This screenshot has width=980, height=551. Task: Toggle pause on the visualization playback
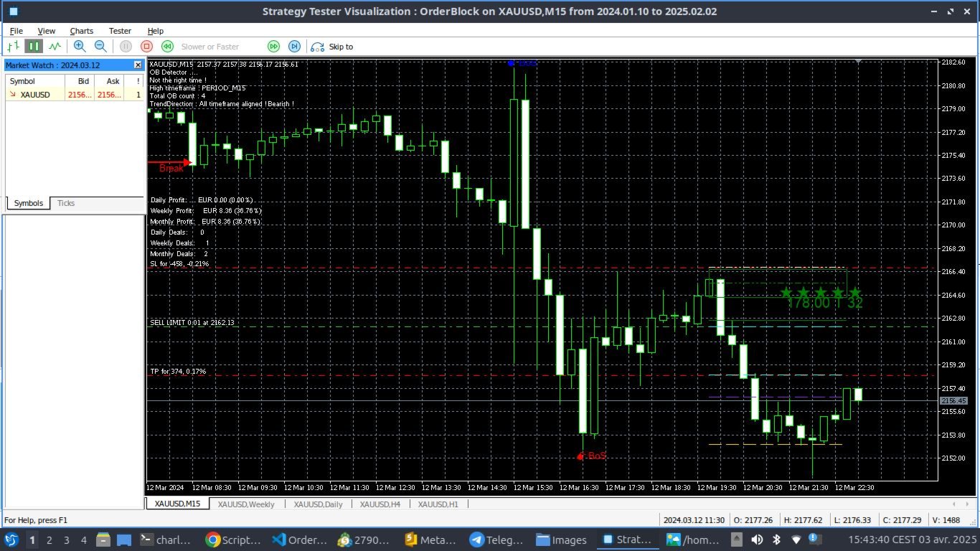pyautogui.click(x=126, y=46)
